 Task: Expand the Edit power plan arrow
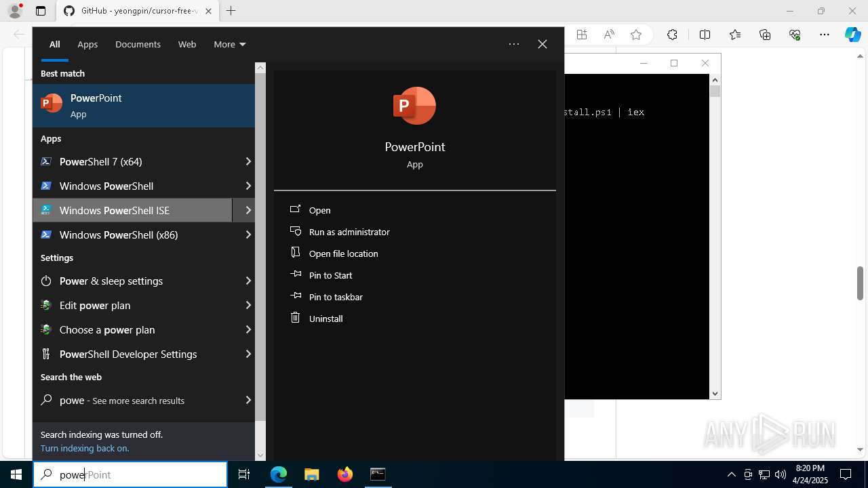point(248,305)
